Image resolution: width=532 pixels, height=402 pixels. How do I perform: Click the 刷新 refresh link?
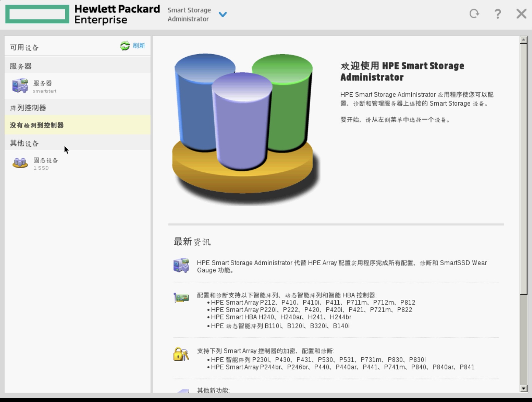(139, 45)
